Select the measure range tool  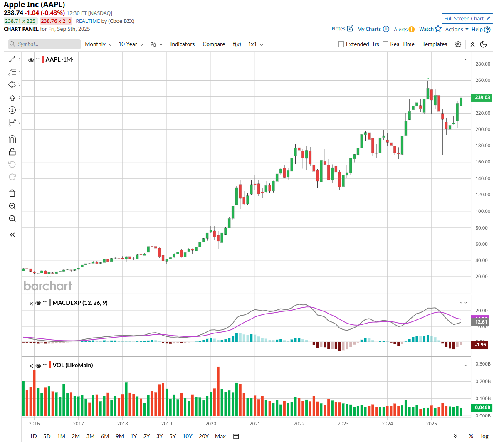click(x=12, y=123)
